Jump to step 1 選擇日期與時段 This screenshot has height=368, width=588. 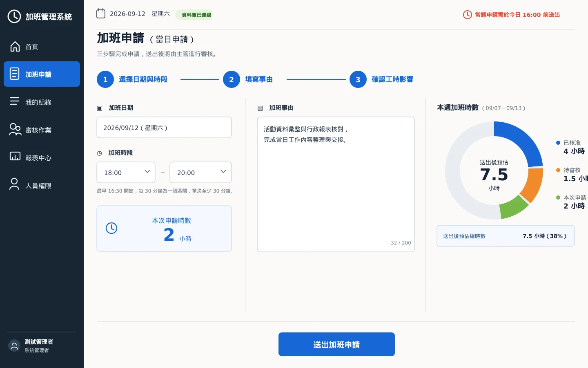[132, 79]
